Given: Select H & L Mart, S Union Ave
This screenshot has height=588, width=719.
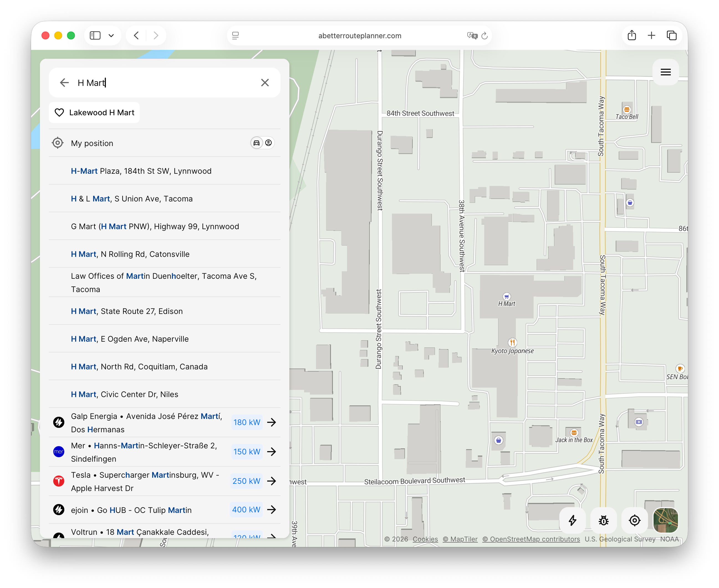Looking at the screenshot, I should tap(165, 198).
